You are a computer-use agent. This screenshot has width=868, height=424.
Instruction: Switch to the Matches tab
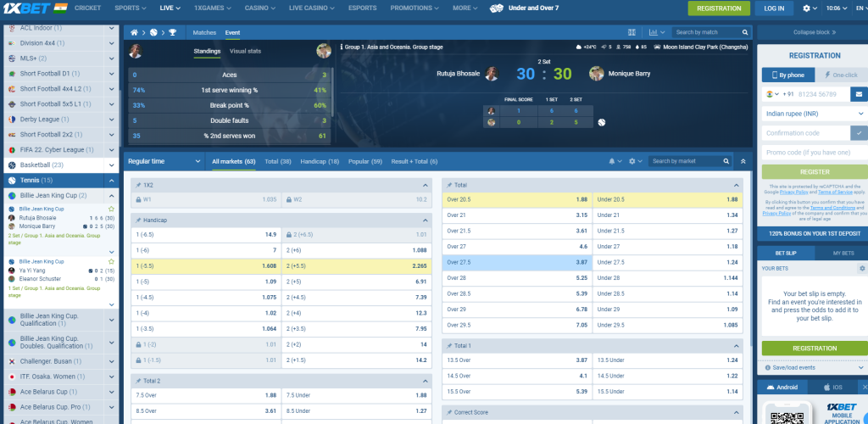click(x=204, y=33)
